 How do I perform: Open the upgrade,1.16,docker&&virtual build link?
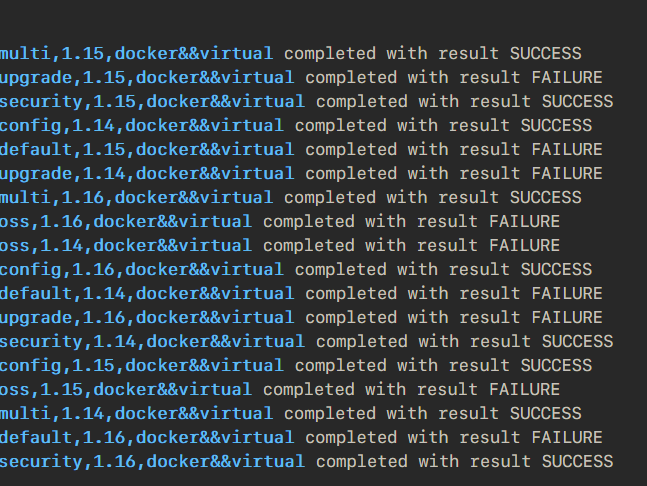147,317
